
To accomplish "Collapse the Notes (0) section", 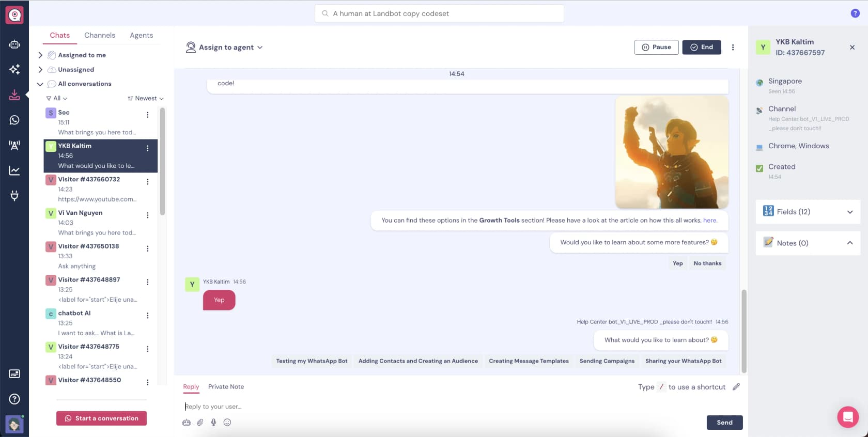I will pos(808,243).
